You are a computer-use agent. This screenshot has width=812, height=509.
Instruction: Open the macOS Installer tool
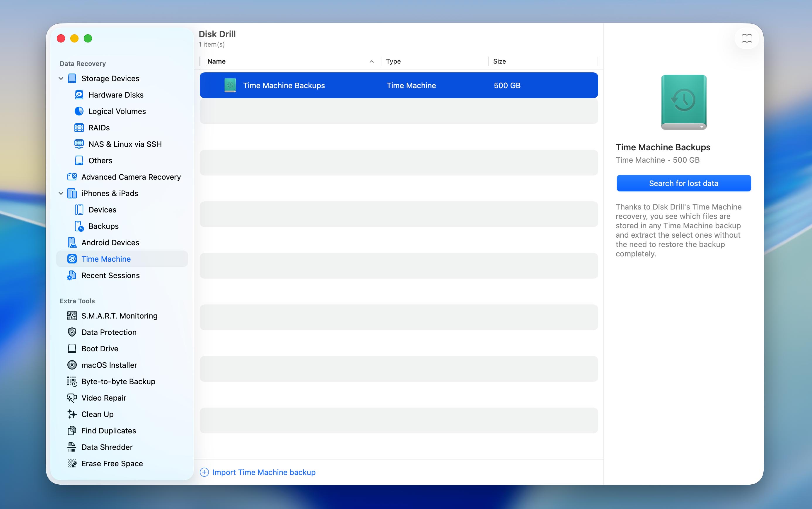tap(122, 365)
